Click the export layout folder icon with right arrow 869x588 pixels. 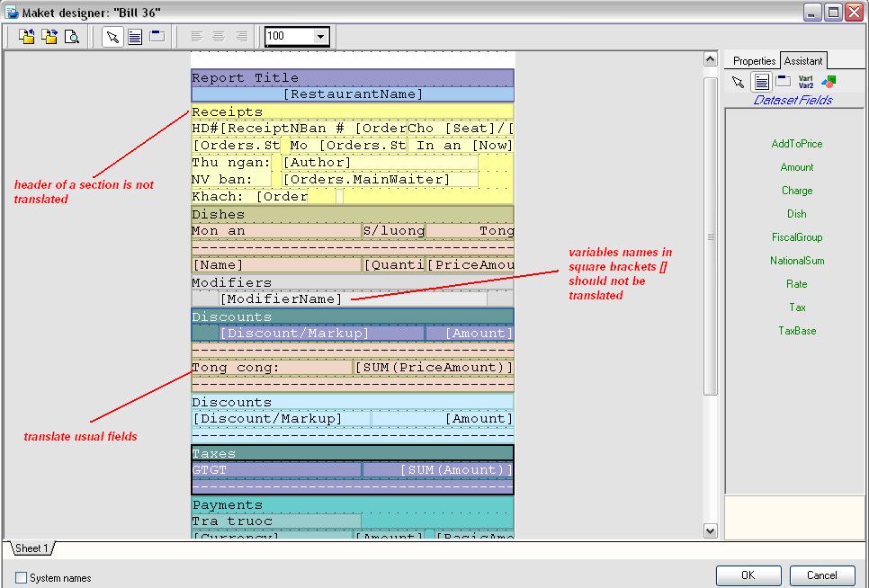pyautogui.click(x=49, y=37)
